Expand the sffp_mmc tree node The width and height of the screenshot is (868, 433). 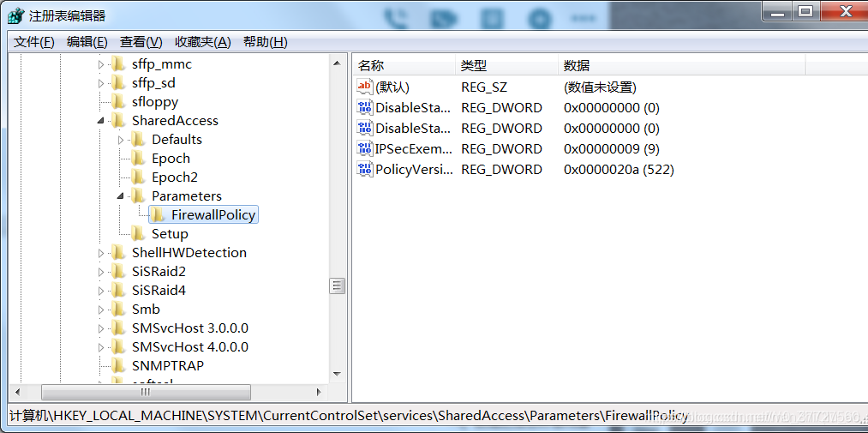click(x=101, y=65)
